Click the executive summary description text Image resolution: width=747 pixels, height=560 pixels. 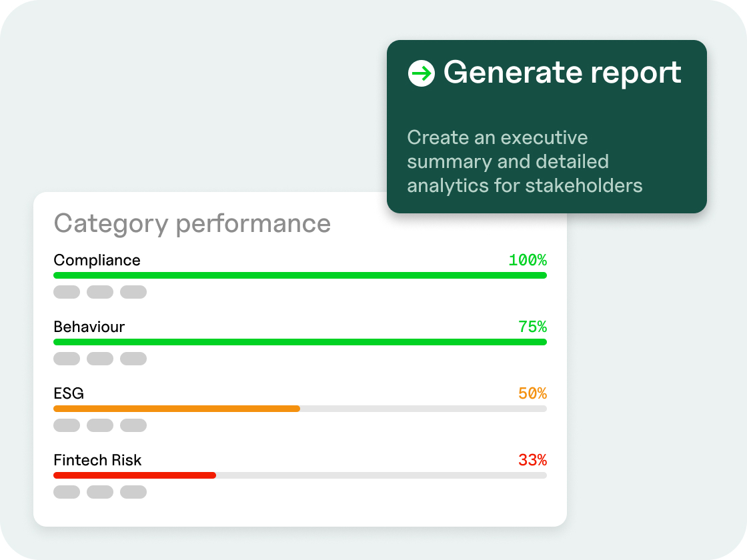click(x=524, y=161)
